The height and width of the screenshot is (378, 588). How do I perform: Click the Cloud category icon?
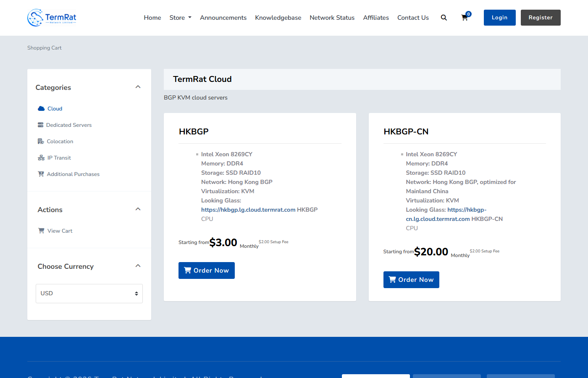(41, 108)
